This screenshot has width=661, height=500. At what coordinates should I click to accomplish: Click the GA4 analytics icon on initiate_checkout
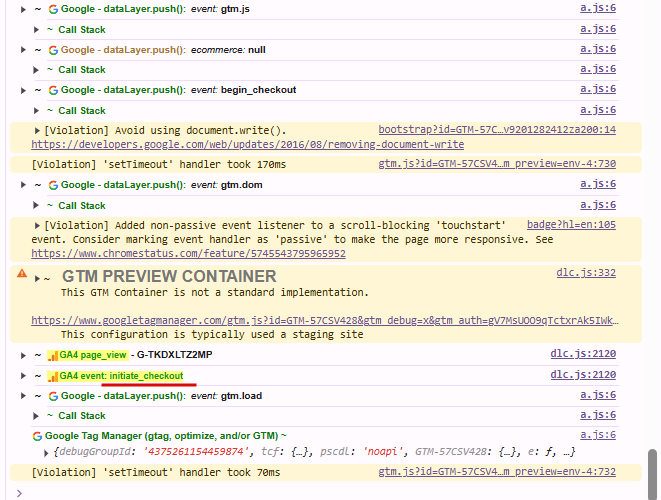[53, 376]
